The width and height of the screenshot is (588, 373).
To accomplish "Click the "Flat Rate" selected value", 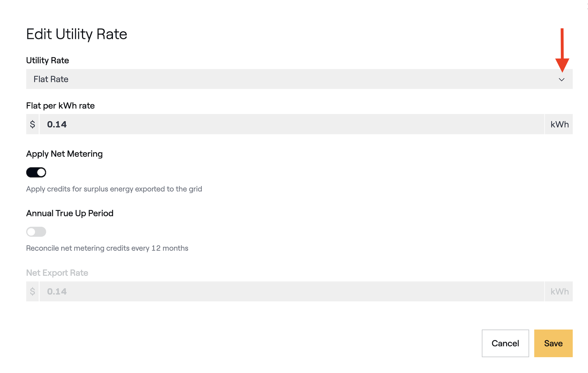I will pos(51,79).
